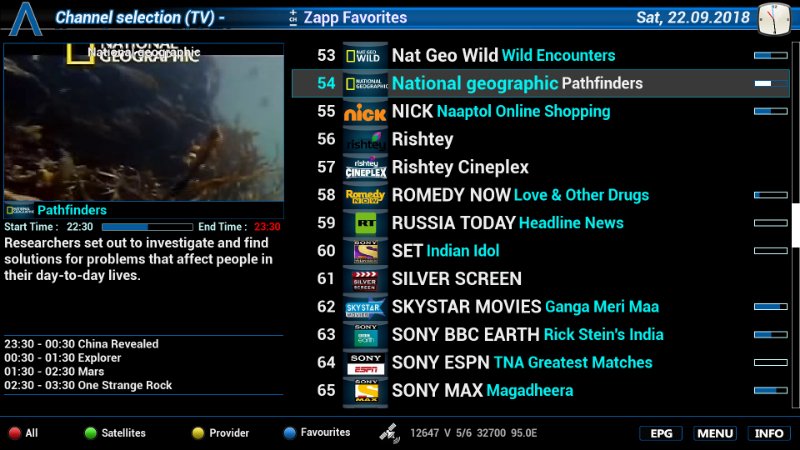Image resolution: width=800 pixels, height=450 pixels.
Task: Select channel 63 SONY BBC EARTH
Action: point(540,335)
